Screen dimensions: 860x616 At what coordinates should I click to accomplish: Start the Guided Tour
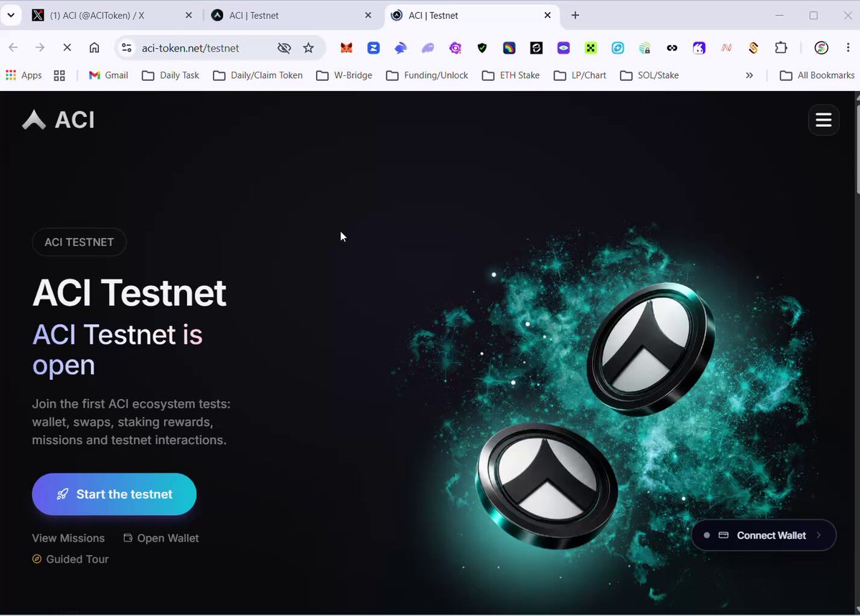pos(70,559)
